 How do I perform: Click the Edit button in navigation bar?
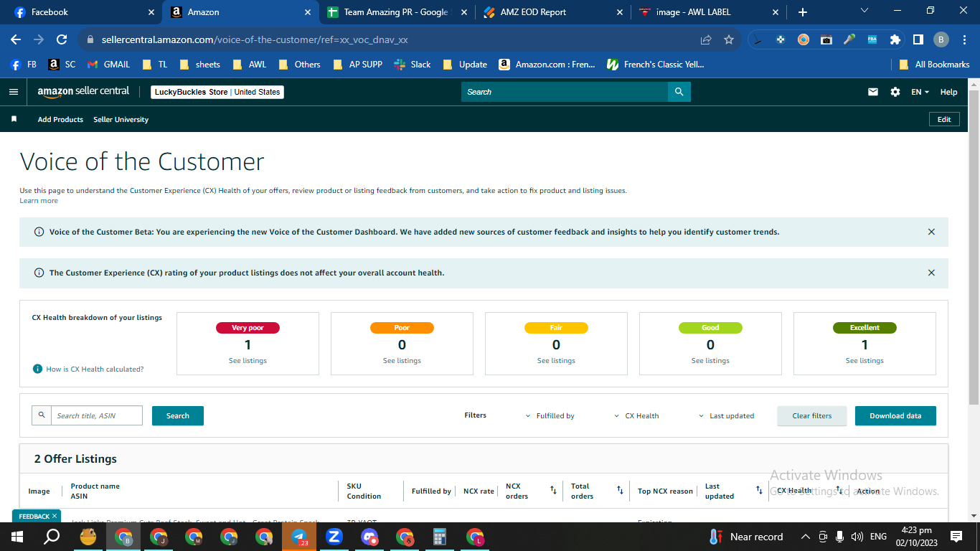tap(944, 120)
